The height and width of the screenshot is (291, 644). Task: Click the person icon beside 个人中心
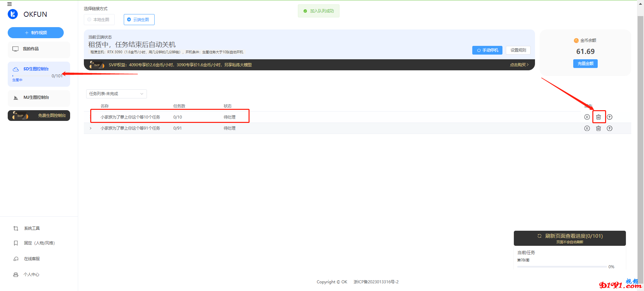(16, 275)
